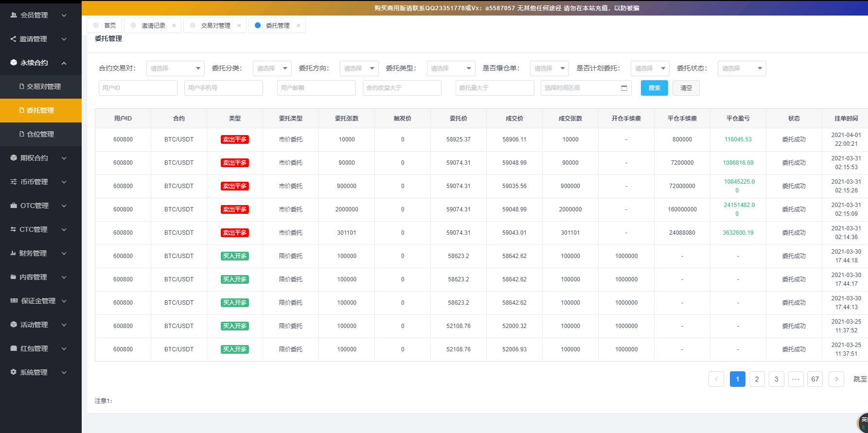The width and height of the screenshot is (868, 433).
Task: Click the 用户ID input field
Action: (138, 88)
